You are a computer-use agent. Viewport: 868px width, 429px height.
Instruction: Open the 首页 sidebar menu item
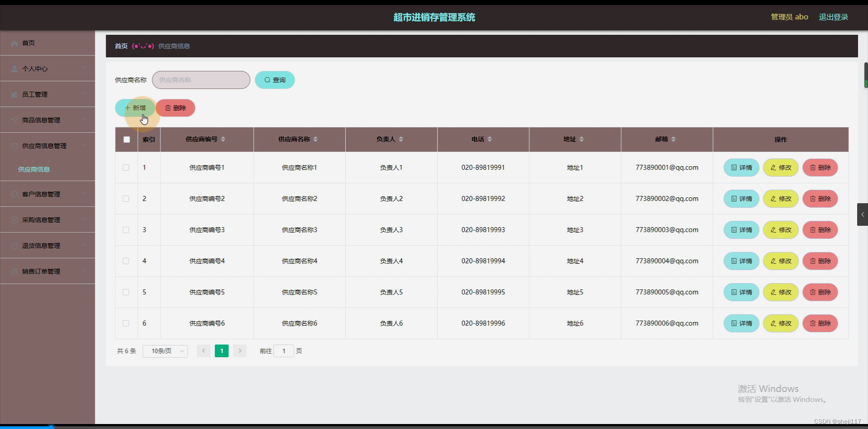(x=47, y=43)
